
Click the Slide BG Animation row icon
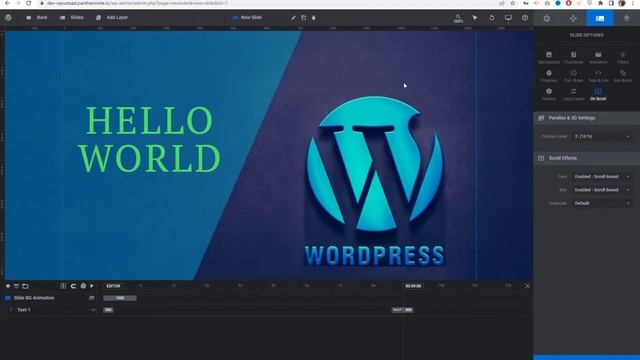point(91,298)
